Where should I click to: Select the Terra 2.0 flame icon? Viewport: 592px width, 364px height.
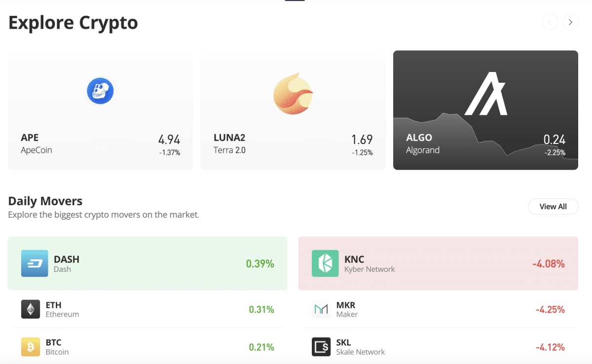pyautogui.click(x=293, y=94)
